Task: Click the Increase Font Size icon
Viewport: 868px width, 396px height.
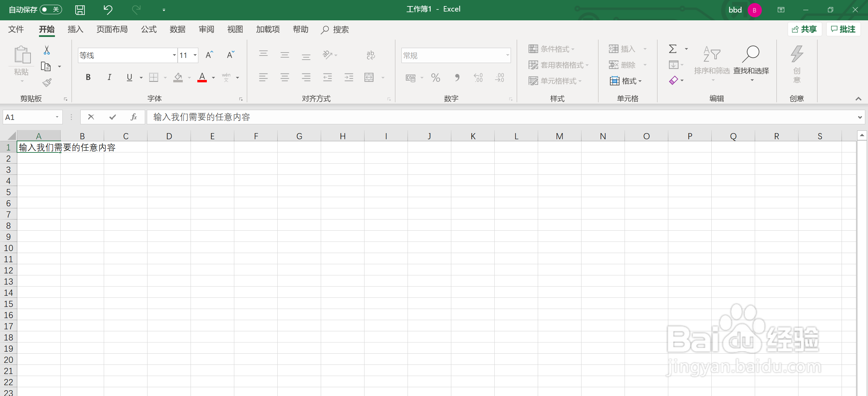Action: click(209, 55)
